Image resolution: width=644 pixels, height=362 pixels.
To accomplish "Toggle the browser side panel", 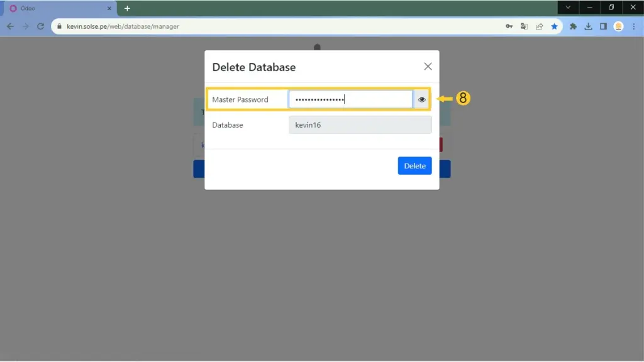I will 603,26.
